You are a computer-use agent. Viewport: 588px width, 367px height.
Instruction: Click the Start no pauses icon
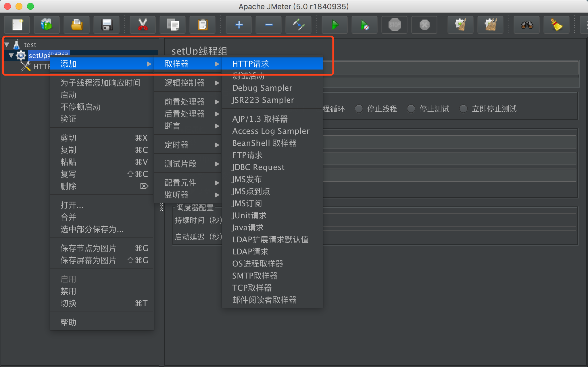point(365,25)
